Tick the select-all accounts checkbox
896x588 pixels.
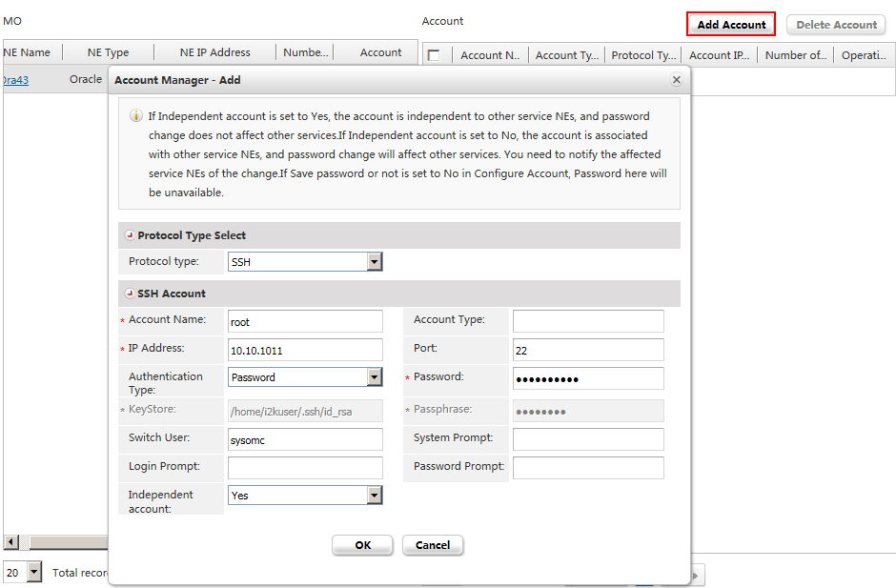[x=434, y=55]
